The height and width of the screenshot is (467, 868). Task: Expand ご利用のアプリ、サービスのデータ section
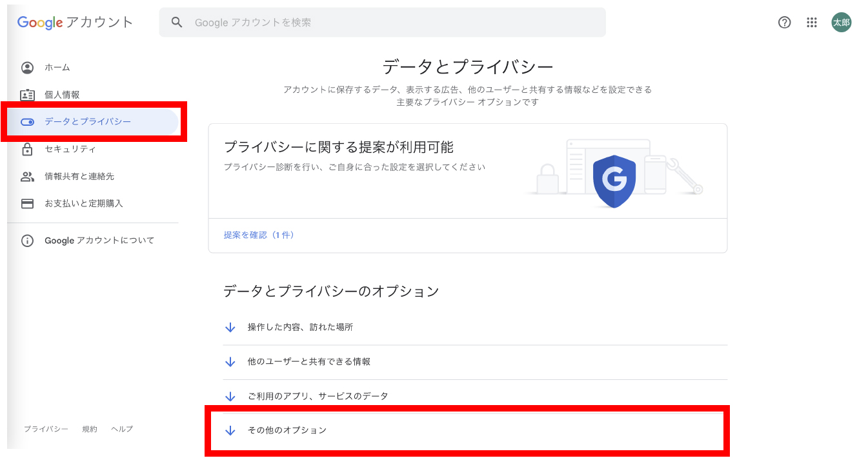(x=318, y=396)
